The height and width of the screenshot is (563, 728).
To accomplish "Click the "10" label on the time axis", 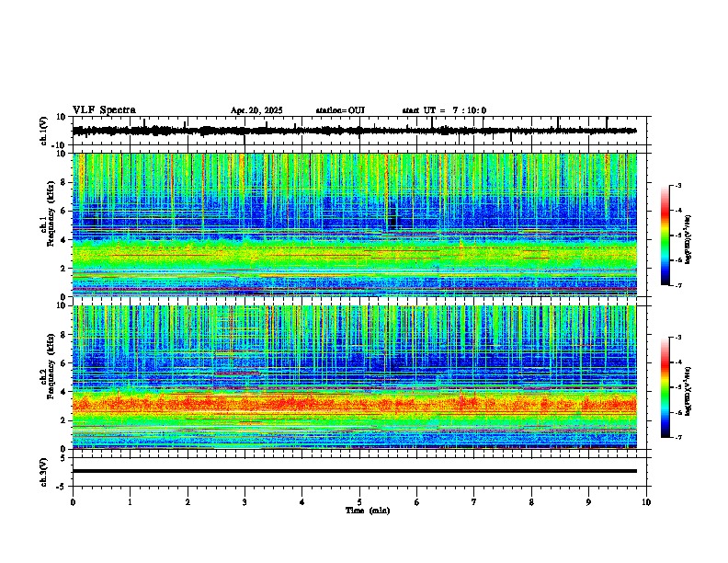I will pos(646,502).
